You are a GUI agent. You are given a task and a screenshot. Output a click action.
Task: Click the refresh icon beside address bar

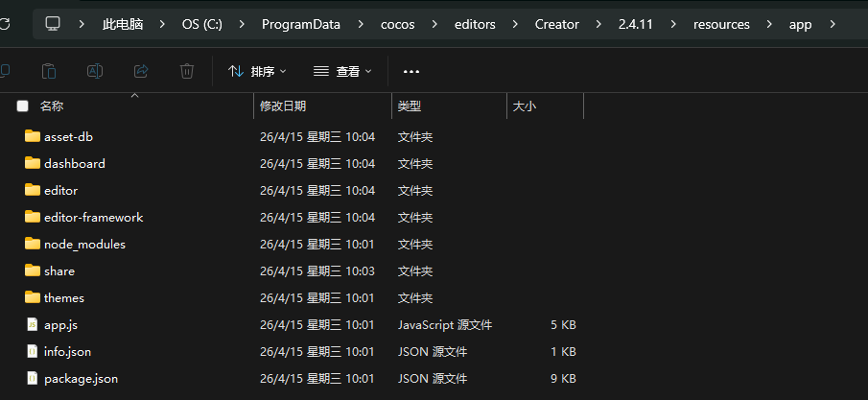pyautogui.click(x=5, y=24)
